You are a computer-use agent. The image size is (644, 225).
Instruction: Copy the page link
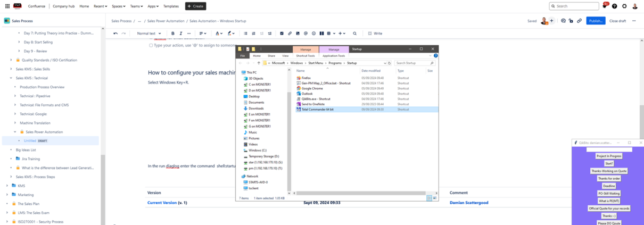tap(580, 21)
